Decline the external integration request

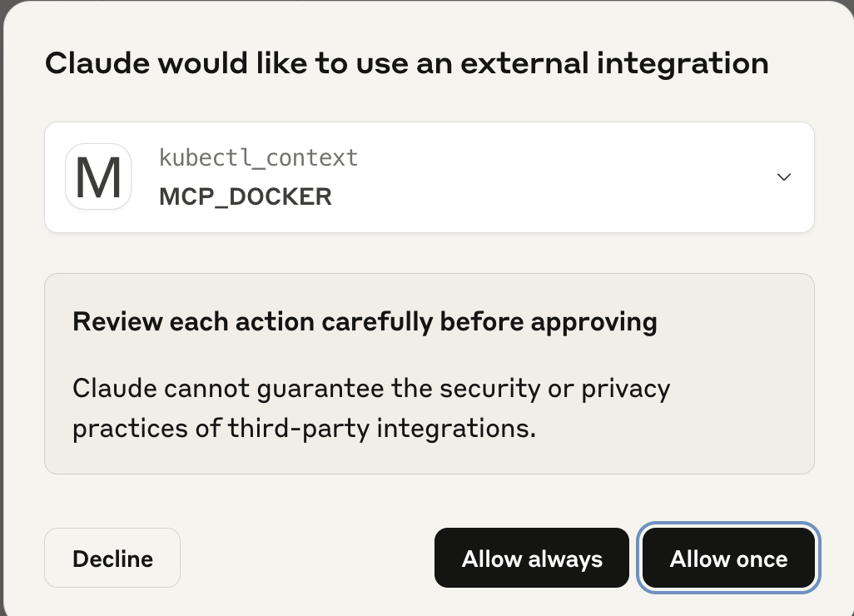112,558
